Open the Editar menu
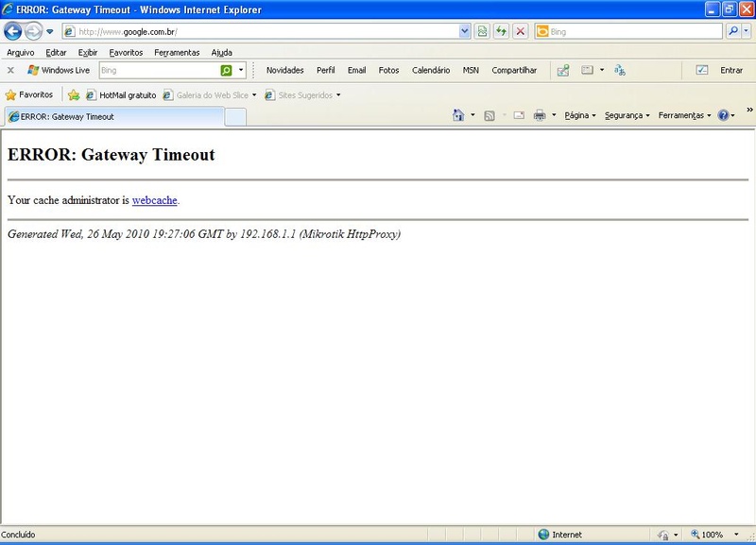Image resolution: width=756 pixels, height=545 pixels. click(56, 53)
